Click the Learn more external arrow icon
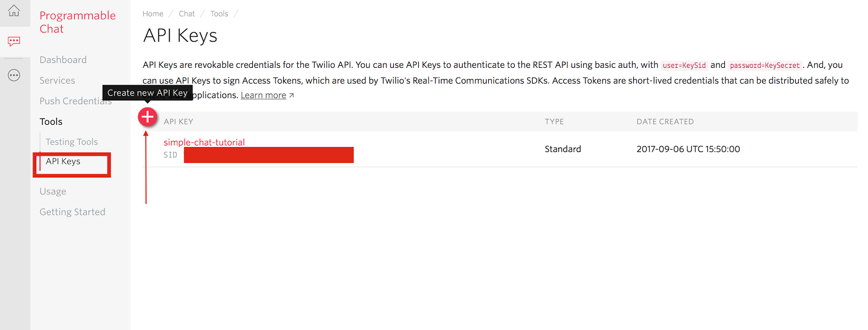This screenshot has width=868, height=330. [291, 96]
